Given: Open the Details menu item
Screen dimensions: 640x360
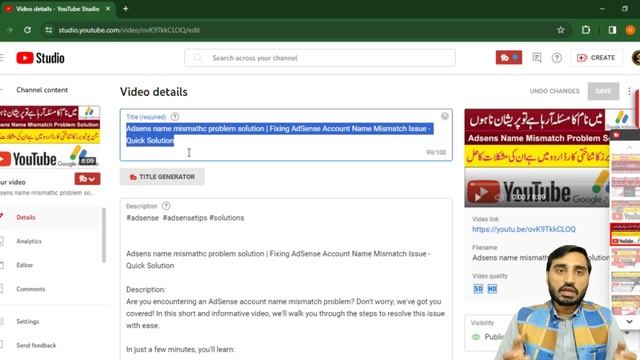Looking at the screenshot, I should click(x=26, y=217).
